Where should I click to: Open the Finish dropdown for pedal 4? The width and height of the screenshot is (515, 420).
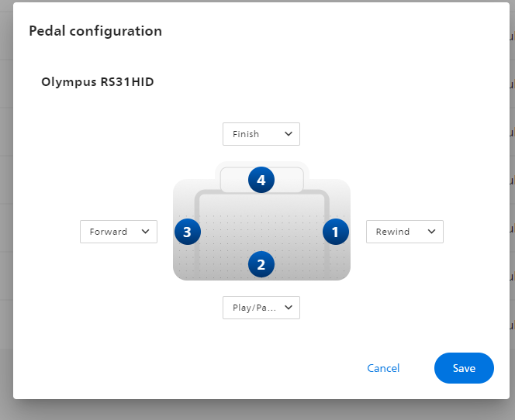tap(261, 134)
